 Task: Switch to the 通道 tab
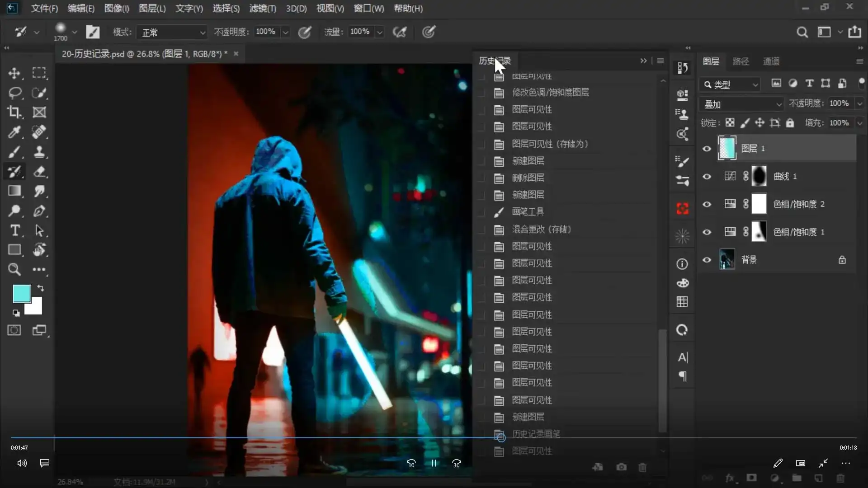coord(770,61)
